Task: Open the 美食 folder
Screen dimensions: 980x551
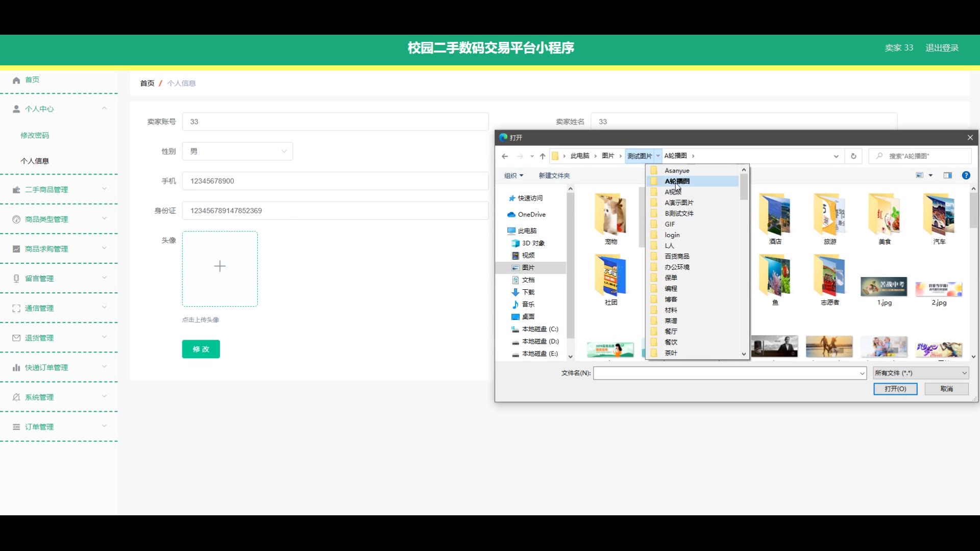Action: tap(885, 219)
